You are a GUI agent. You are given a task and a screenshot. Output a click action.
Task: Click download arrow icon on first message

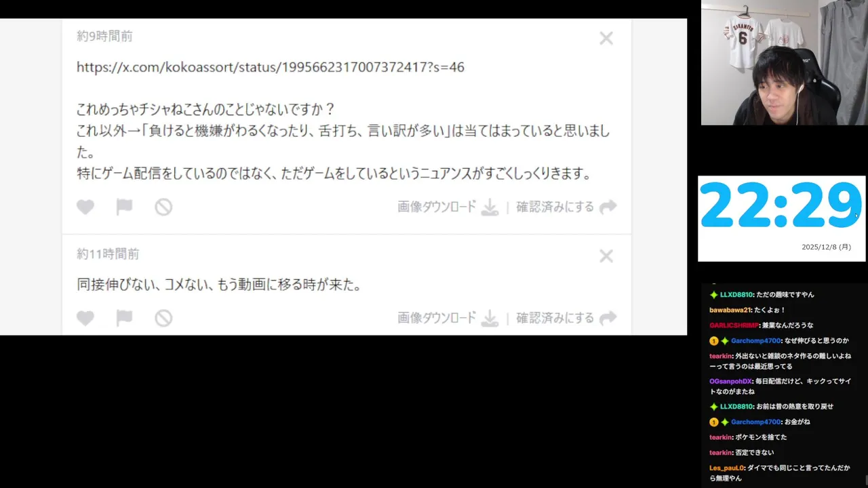(x=490, y=207)
